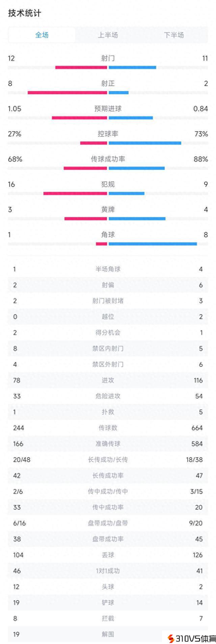
Task: Click the 预期进球 stat label
Action: click(108, 109)
